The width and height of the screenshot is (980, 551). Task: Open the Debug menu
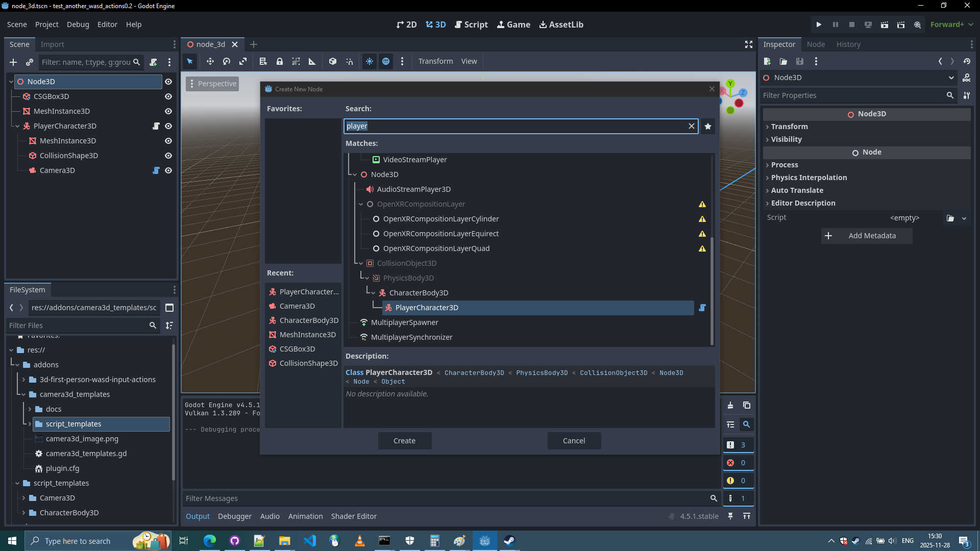click(78, 24)
